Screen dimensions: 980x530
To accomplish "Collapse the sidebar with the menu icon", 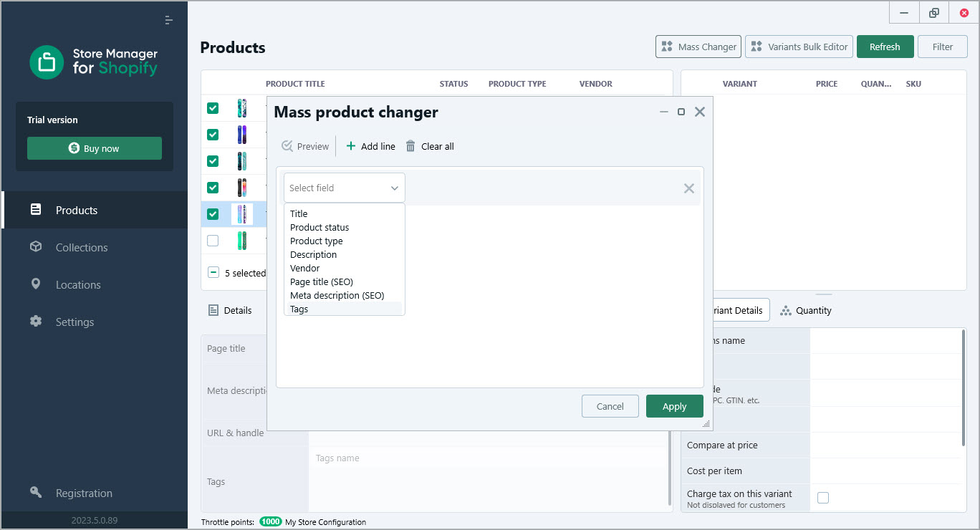I will (168, 20).
